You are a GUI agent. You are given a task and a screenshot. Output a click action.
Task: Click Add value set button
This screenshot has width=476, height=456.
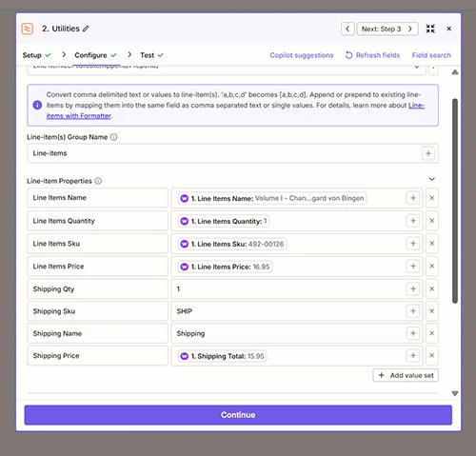pyautogui.click(x=406, y=375)
